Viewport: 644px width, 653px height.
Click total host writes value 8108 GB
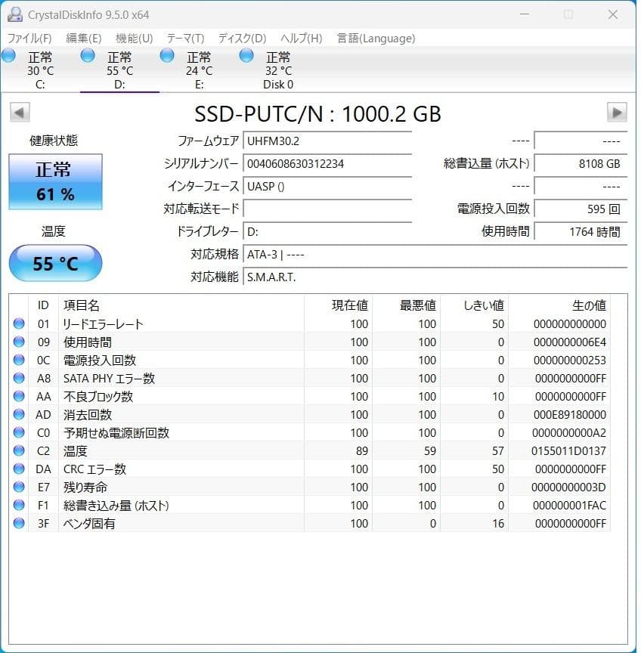point(581,163)
